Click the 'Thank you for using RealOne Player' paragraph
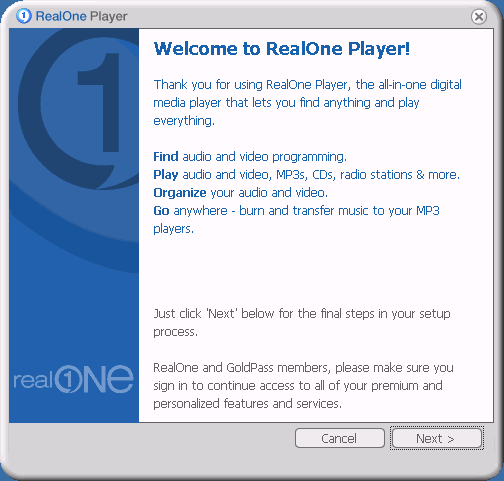 307,102
